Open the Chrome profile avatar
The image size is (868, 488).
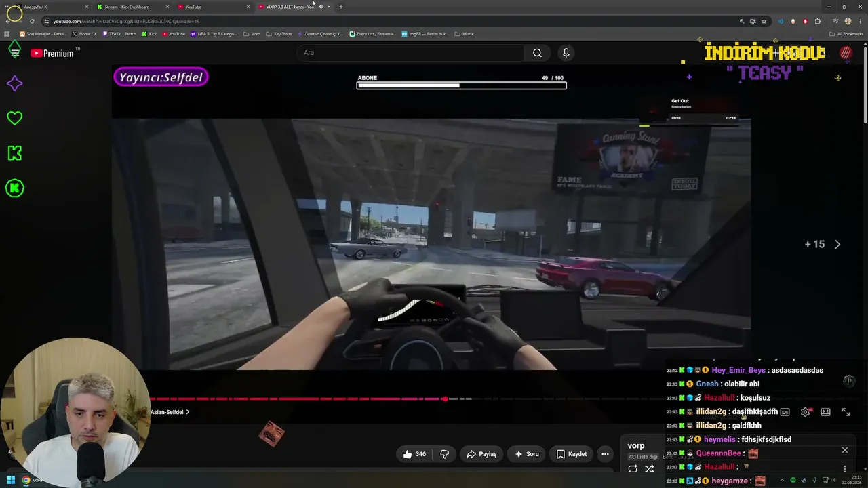[x=848, y=21]
